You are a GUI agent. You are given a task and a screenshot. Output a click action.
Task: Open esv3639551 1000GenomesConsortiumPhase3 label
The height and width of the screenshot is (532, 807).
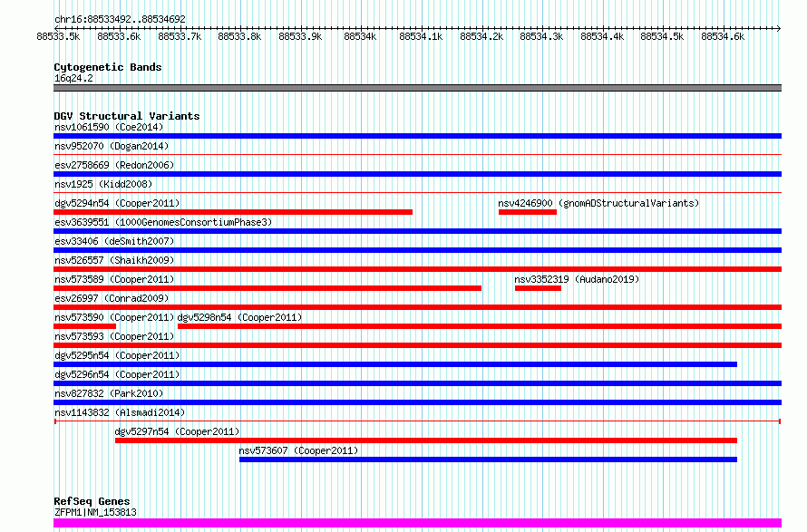pyautogui.click(x=163, y=222)
